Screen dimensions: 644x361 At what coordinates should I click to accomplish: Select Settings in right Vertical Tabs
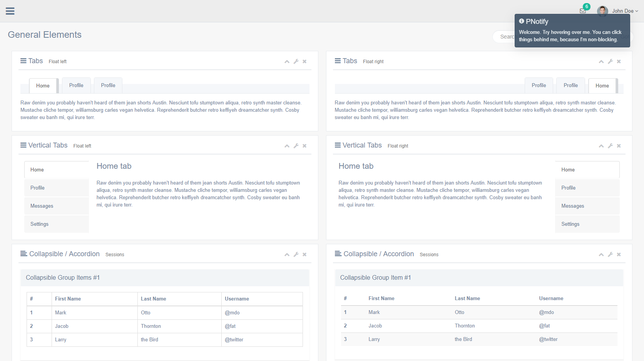click(587, 224)
